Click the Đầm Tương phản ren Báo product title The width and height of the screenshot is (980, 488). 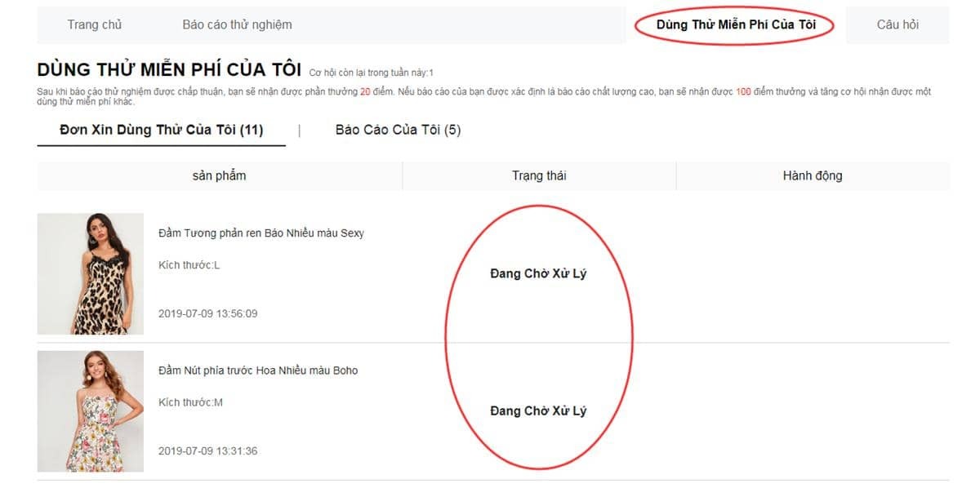(261, 233)
